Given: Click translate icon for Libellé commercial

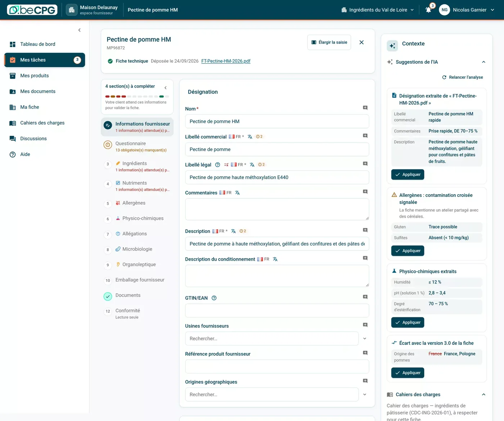Looking at the screenshot, I should tap(250, 137).
